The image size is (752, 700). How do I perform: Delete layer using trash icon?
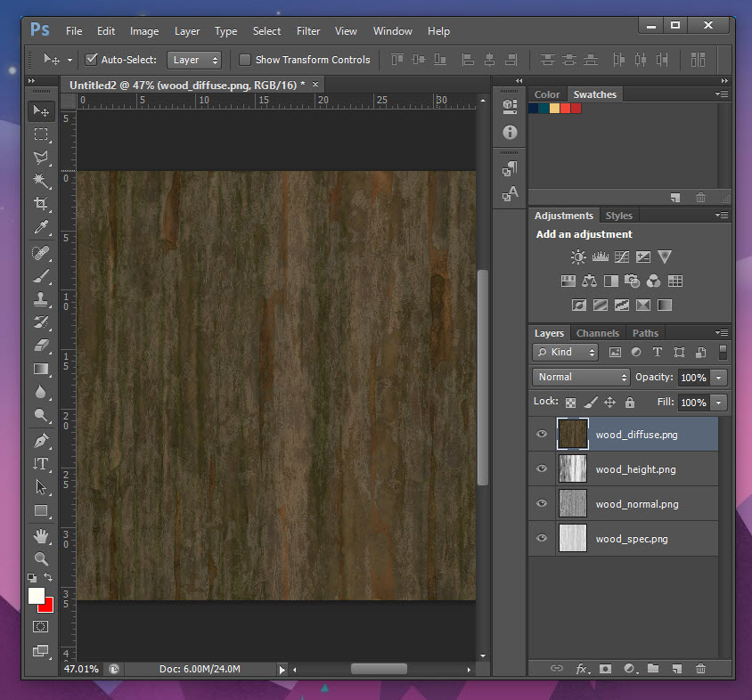700,668
